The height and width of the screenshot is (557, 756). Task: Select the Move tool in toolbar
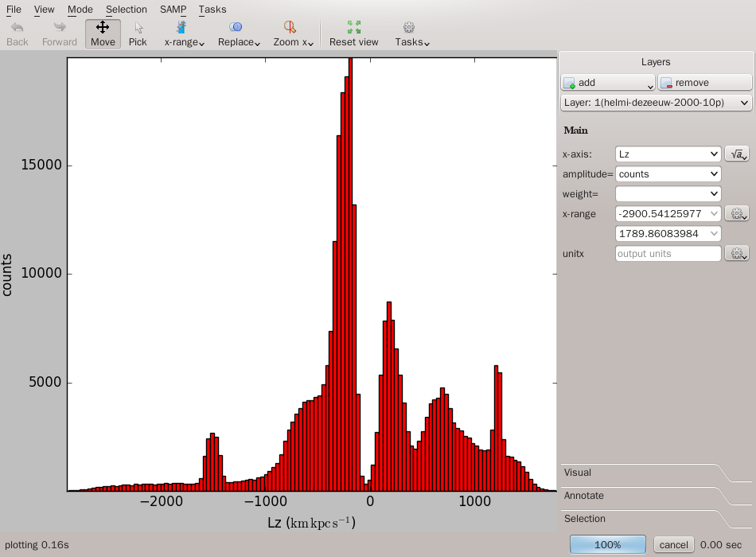pos(103,34)
